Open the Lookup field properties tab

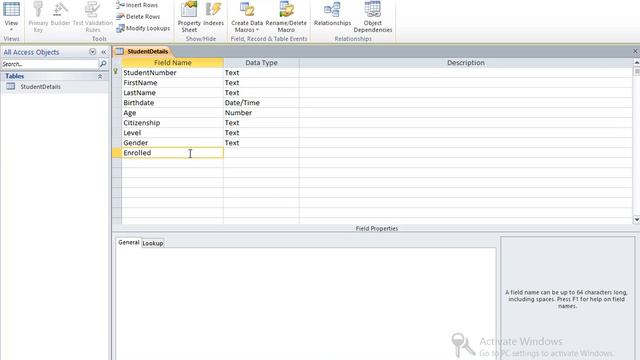pos(153,243)
